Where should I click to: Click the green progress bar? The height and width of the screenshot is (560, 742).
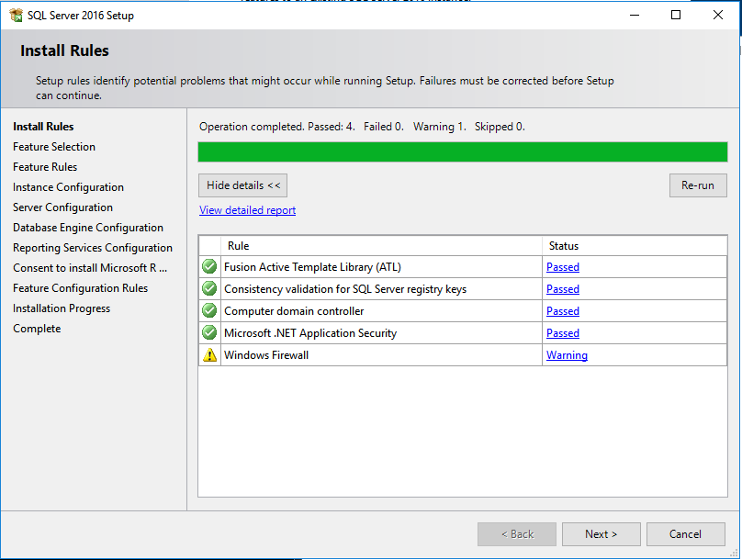click(463, 151)
